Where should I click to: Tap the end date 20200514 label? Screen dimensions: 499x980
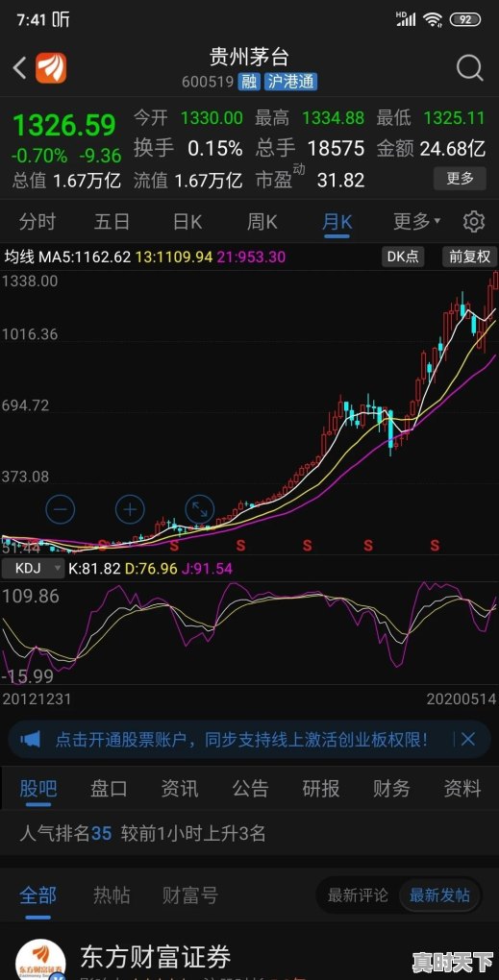pyautogui.click(x=462, y=698)
